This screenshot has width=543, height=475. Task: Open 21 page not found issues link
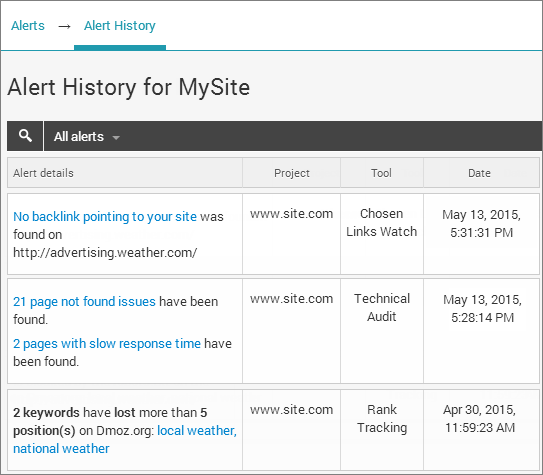84,301
